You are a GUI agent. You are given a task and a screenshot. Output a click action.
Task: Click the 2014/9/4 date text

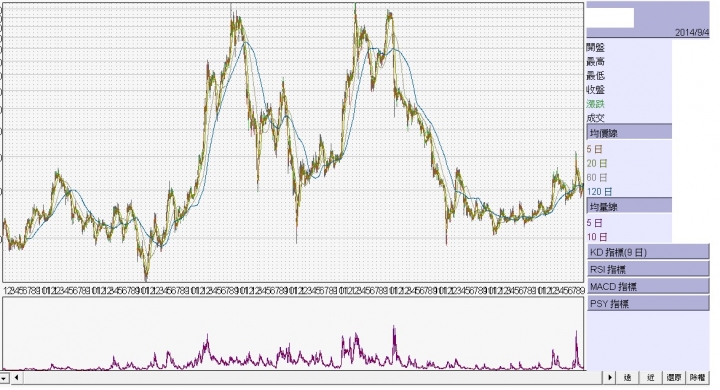(x=692, y=33)
